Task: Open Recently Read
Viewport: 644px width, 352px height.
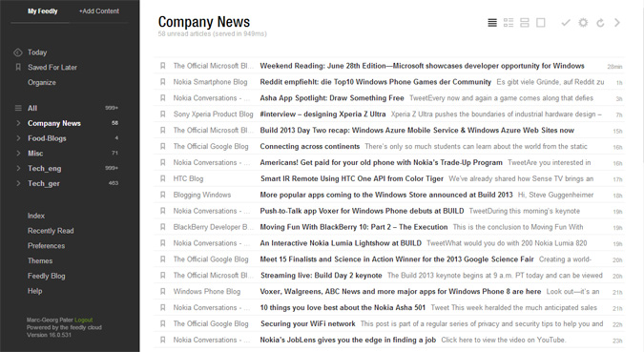Action: pos(51,231)
